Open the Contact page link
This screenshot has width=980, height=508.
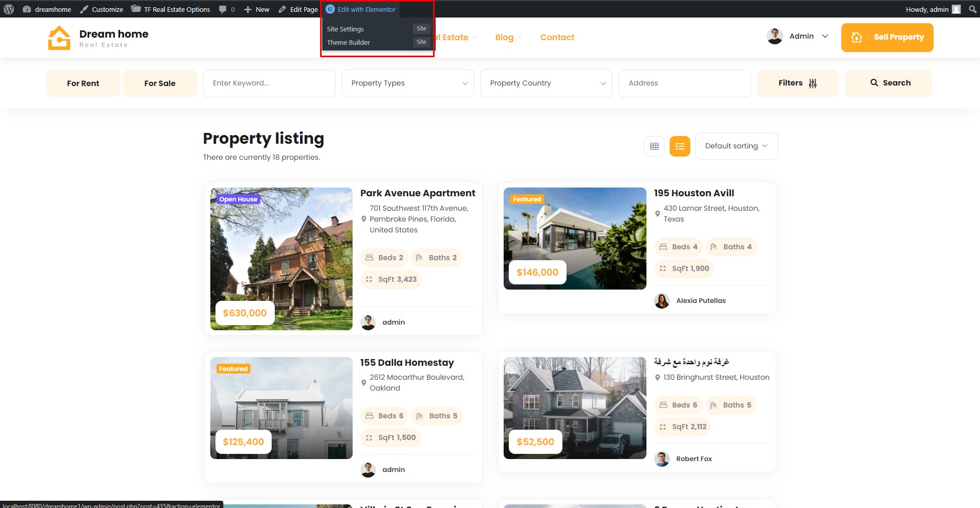point(557,37)
